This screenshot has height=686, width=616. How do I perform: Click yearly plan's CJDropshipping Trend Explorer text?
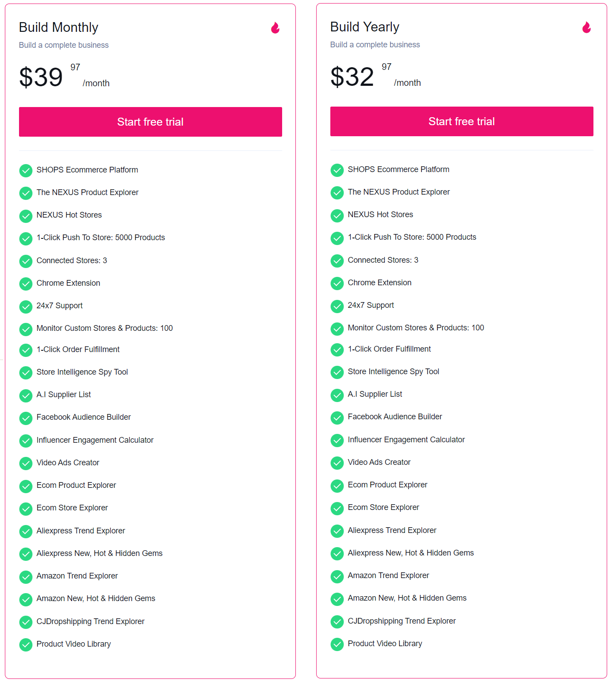pos(402,621)
